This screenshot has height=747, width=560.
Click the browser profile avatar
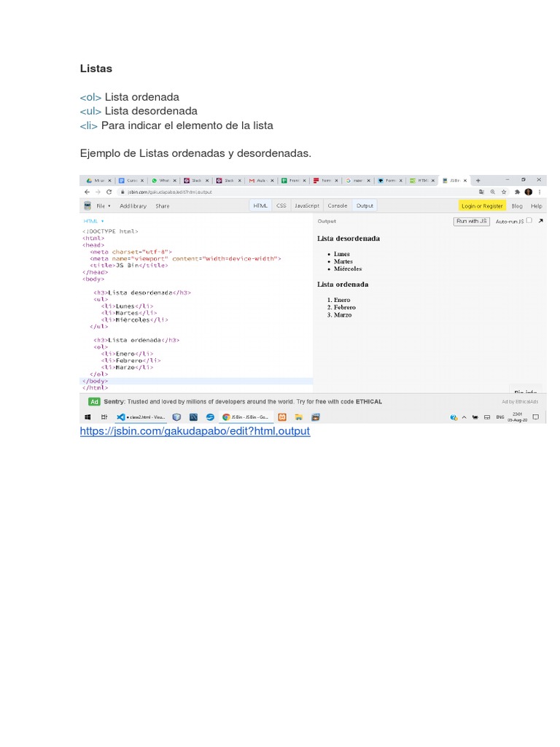coord(529,192)
